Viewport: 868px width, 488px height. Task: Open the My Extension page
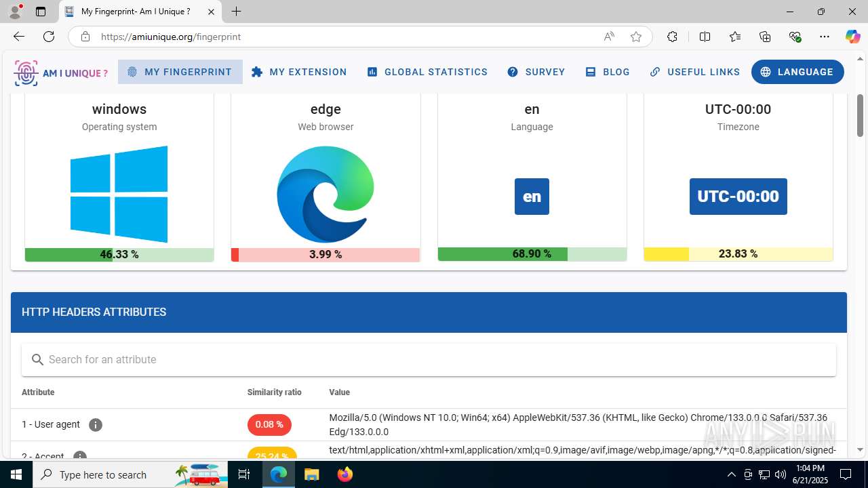299,72
